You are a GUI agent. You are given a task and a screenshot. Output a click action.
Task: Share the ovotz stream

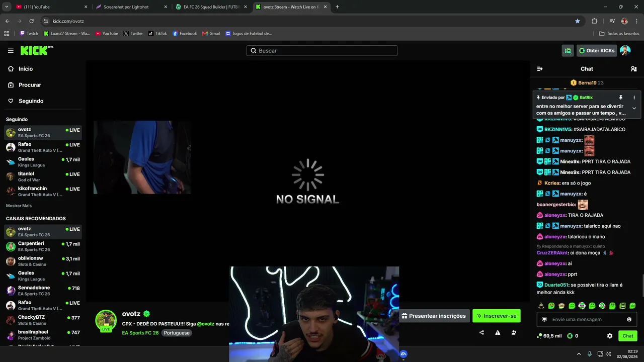coord(481,332)
